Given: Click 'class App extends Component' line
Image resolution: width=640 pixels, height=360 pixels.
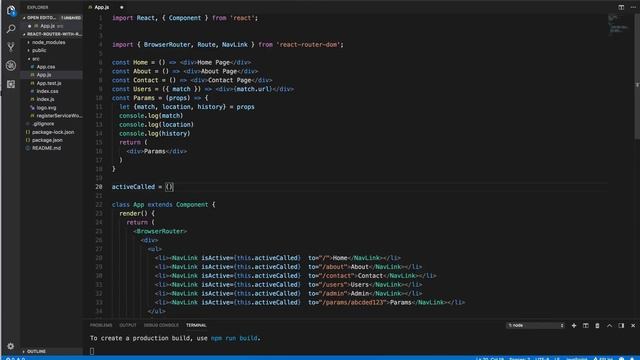Looking at the screenshot, I should click(163, 204).
